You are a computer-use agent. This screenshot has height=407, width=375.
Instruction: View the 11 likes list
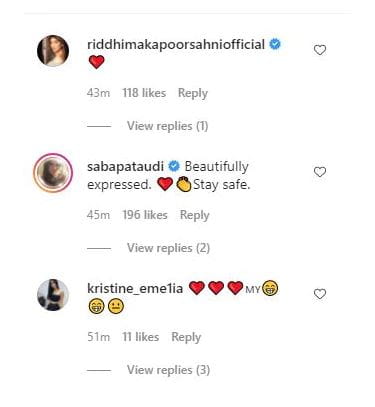pos(140,337)
